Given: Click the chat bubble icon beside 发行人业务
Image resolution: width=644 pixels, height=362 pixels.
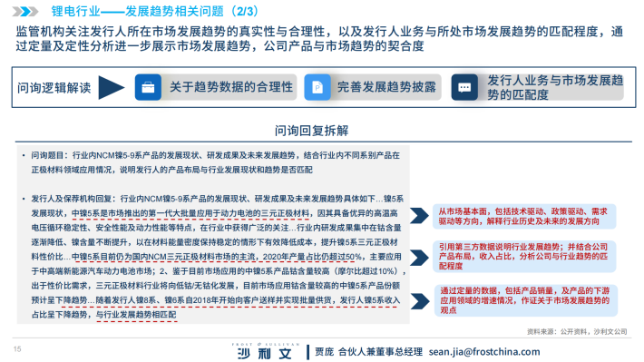Looking at the screenshot, I should click(464, 87).
